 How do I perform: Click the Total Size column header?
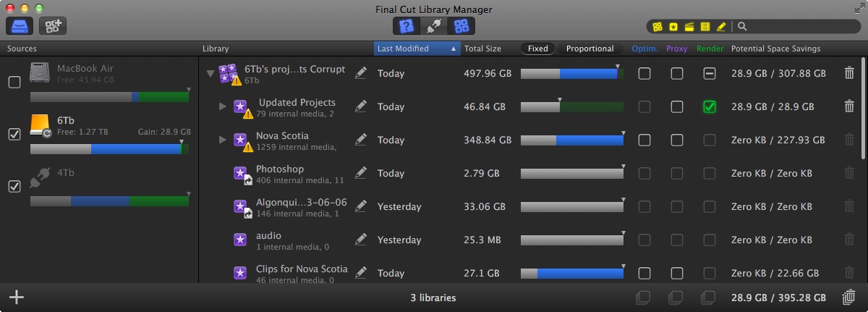click(x=482, y=49)
